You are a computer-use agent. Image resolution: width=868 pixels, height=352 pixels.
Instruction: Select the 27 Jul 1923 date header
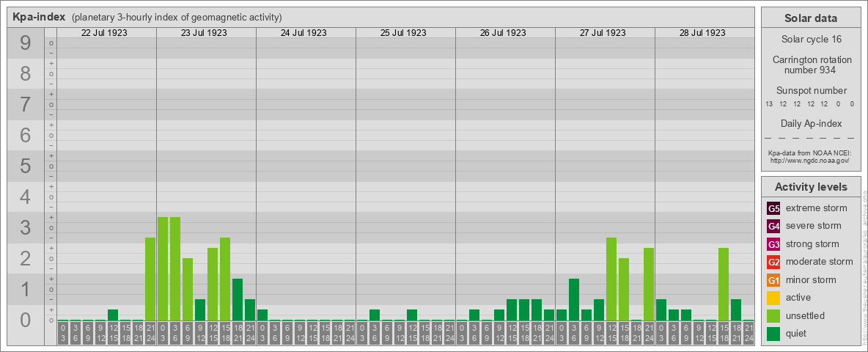[603, 33]
